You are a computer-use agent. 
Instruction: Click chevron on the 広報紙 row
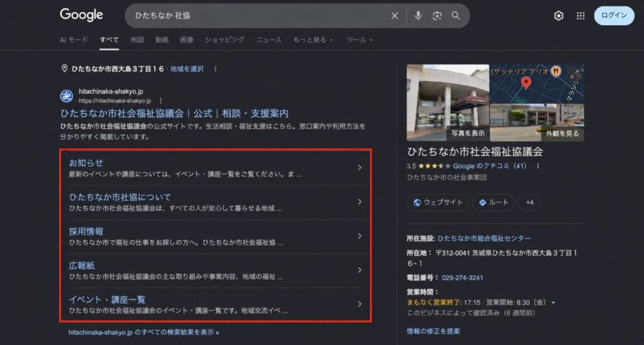(359, 269)
